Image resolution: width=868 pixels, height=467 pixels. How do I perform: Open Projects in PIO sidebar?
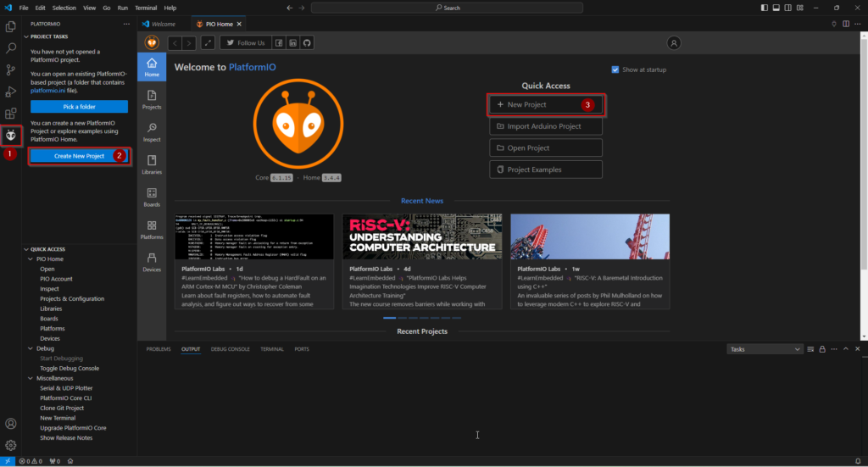point(152,100)
